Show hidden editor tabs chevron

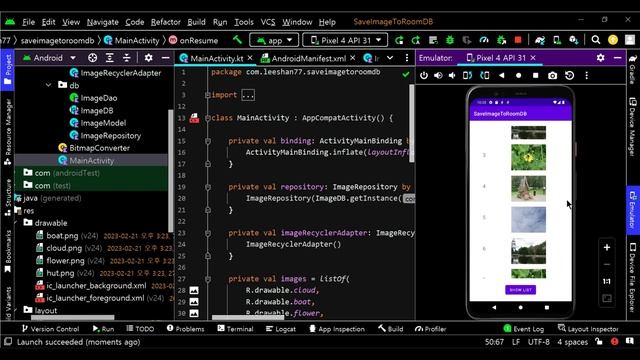pyautogui.click(x=390, y=58)
